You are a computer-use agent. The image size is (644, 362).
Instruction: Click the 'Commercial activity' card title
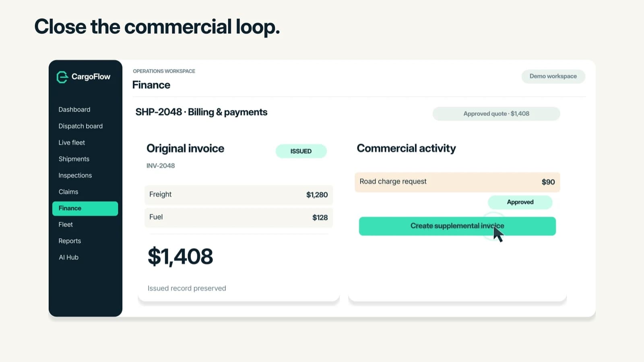pos(406,148)
